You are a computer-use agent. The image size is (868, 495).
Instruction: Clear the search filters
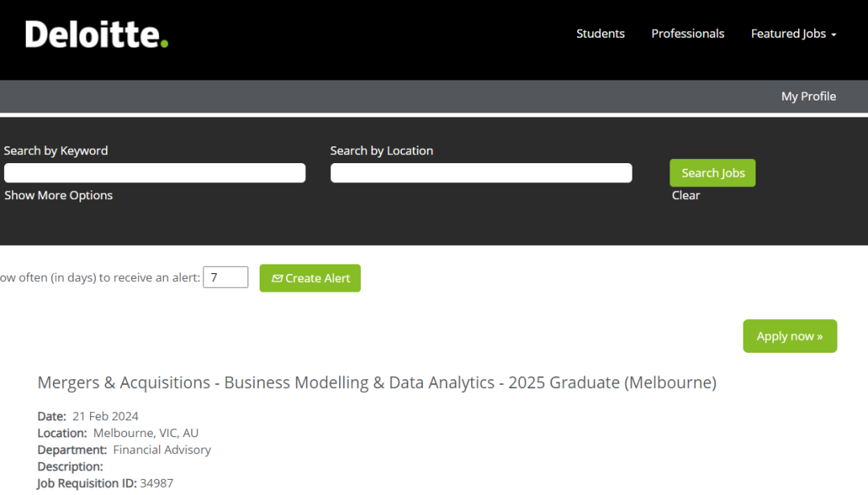[686, 195]
